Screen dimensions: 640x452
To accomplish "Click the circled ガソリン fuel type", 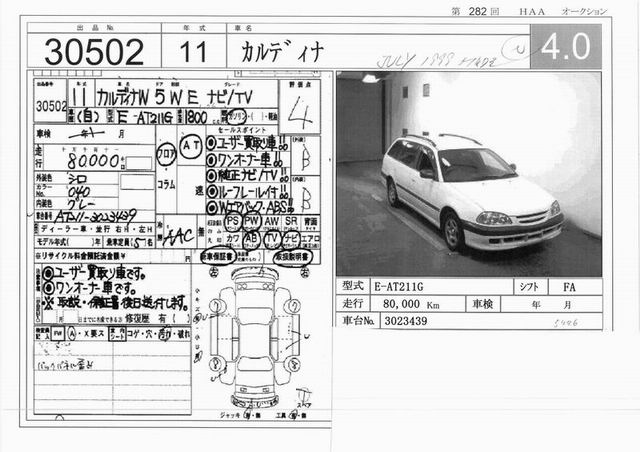I will tap(237, 116).
